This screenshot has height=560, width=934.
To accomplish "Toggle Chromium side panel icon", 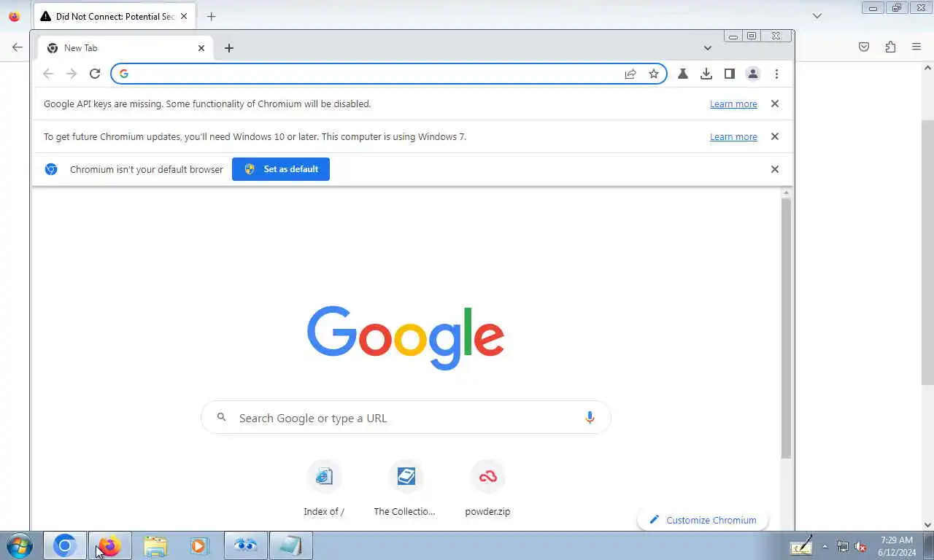I will pyautogui.click(x=729, y=74).
